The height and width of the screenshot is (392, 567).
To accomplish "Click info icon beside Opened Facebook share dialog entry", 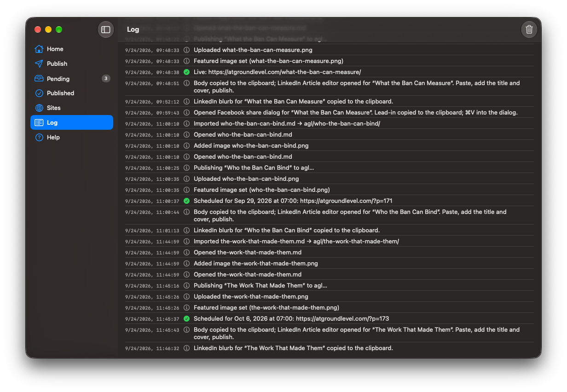I will click(186, 112).
